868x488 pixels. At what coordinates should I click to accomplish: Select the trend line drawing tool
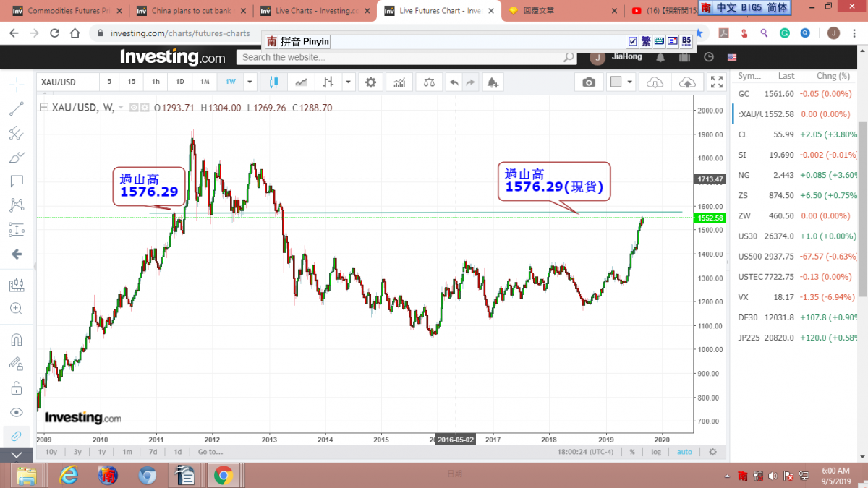(x=17, y=109)
